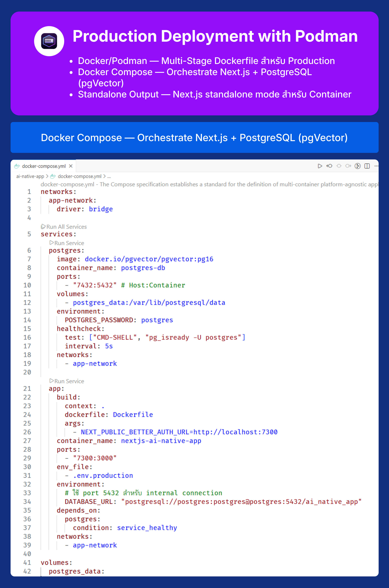Open the ellipsis breadcrumb dropdown
The height and width of the screenshot is (588, 389).
109,176
